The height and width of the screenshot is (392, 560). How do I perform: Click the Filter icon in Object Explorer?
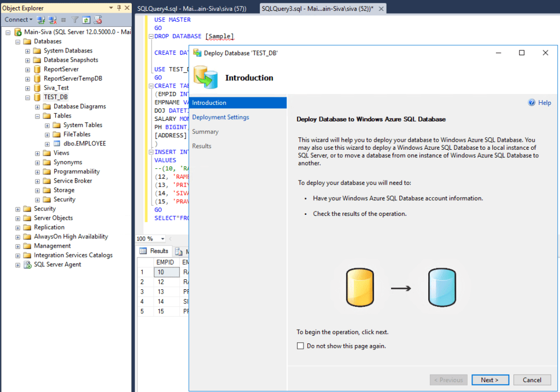(x=75, y=20)
